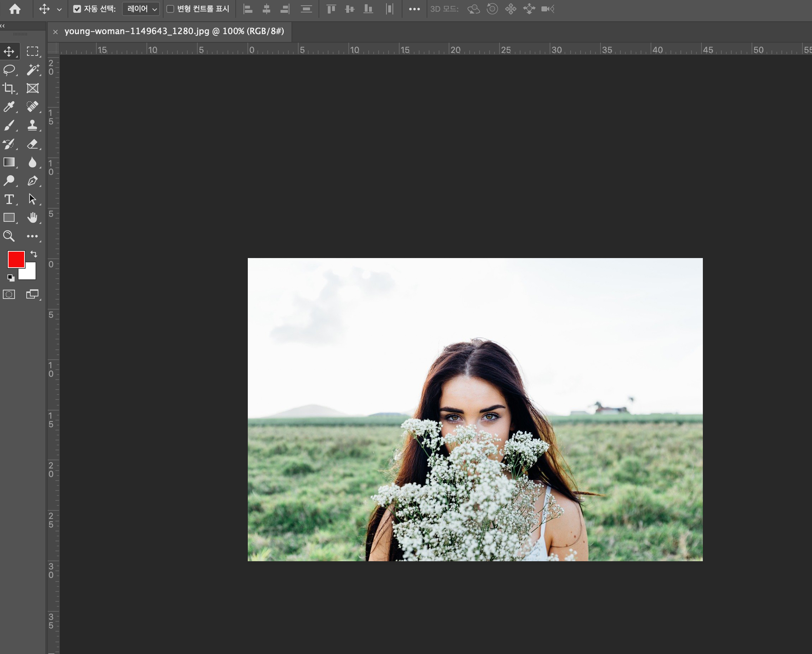812x654 pixels.
Task: Select the Eyedropper tool
Action: [9, 107]
